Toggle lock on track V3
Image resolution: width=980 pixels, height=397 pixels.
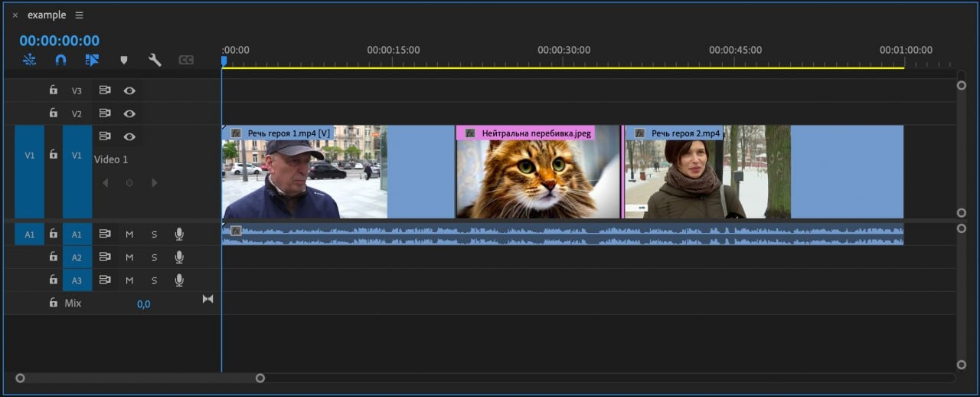click(53, 90)
